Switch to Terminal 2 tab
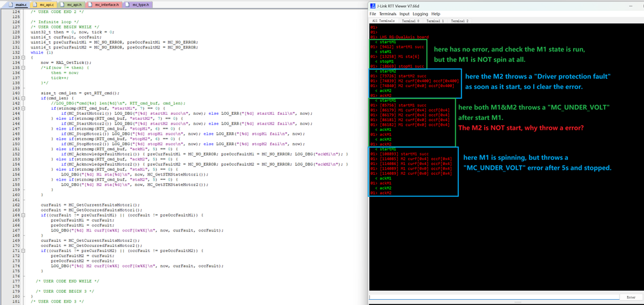Viewport: 644px width, 305px height. 459,21
